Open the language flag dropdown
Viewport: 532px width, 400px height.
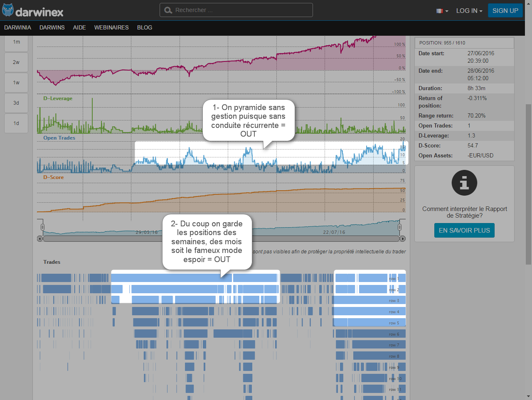(442, 11)
